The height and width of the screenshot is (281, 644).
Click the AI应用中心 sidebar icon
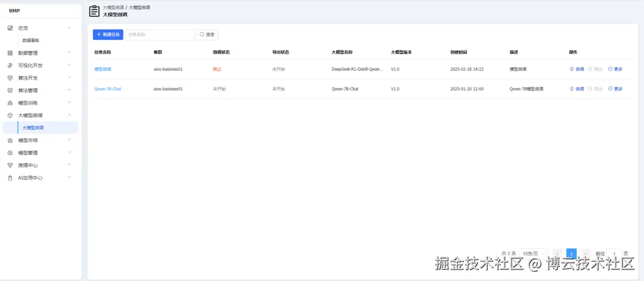tap(10, 177)
